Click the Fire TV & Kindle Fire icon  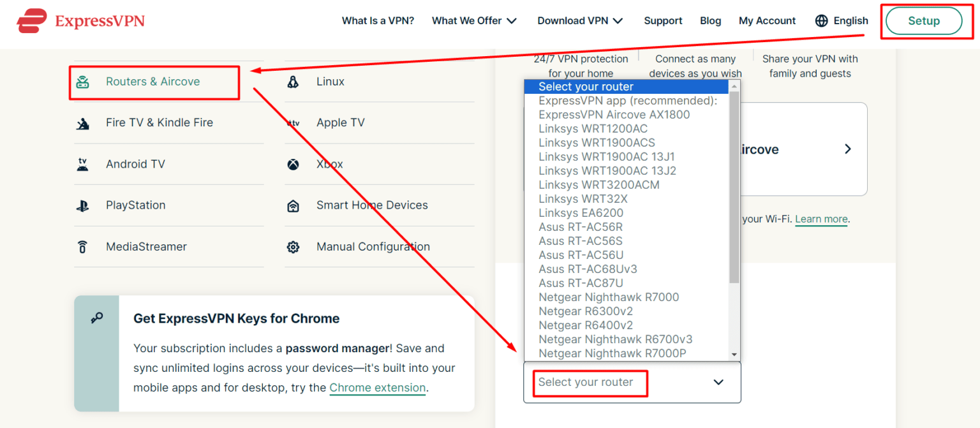(82, 122)
